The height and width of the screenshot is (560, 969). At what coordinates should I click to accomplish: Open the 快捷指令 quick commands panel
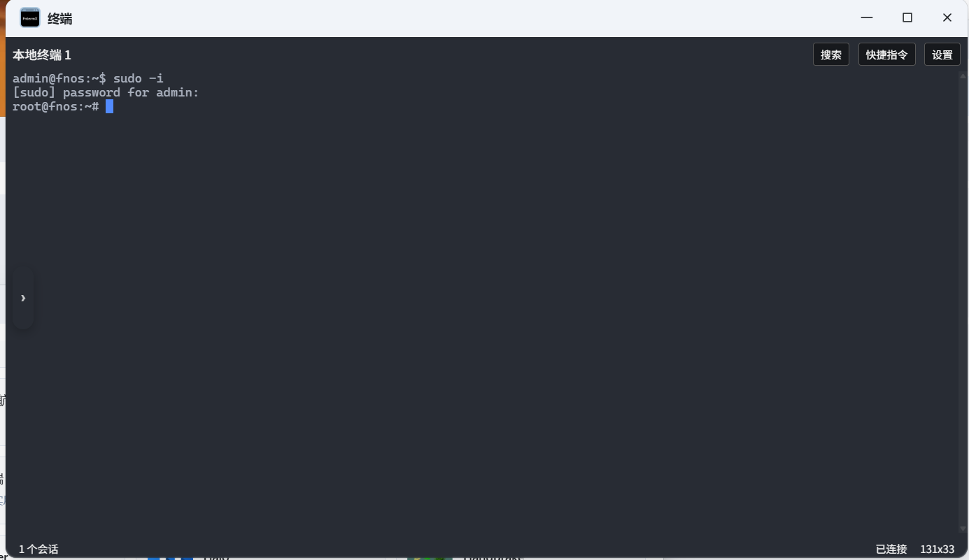tap(887, 55)
